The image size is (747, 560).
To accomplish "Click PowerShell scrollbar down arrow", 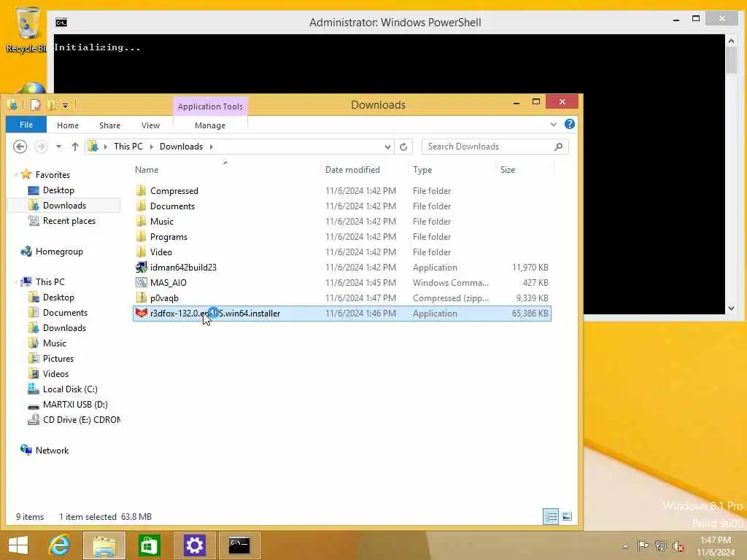I will click(x=731, y=308).
